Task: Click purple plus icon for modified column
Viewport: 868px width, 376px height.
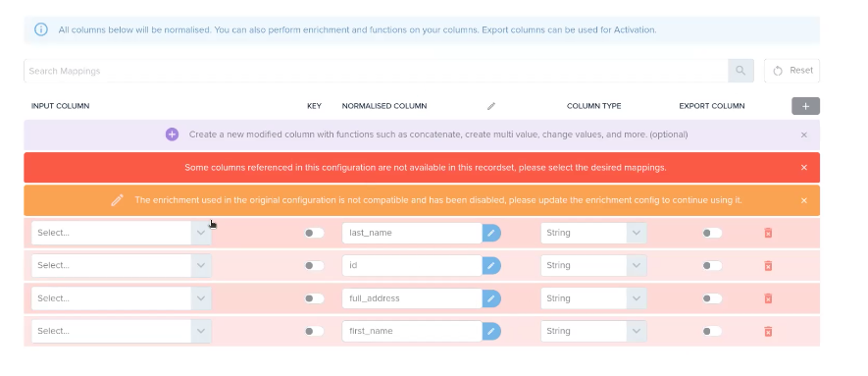Action: (173, 134)
